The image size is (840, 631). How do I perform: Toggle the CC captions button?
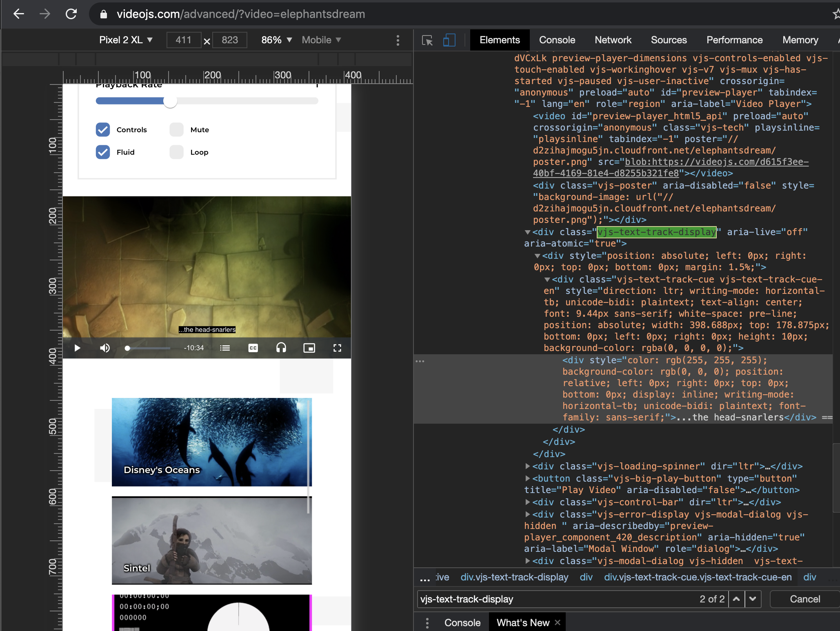click(253, 348)
